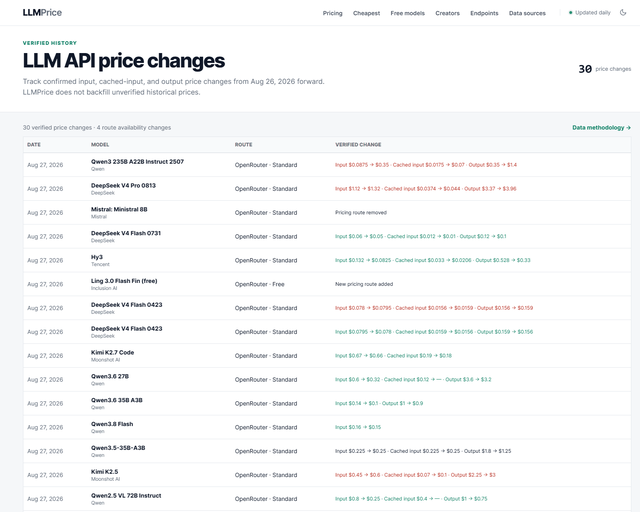Open the LLMPrice logo home link
Screen dimensions: 640x512
pos(42,13)
